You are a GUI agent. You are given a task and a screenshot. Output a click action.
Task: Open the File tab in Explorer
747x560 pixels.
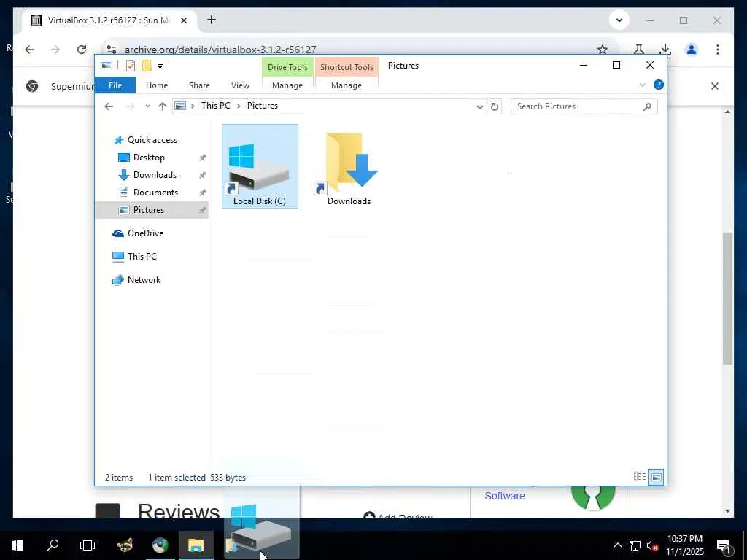pos(115,85)
